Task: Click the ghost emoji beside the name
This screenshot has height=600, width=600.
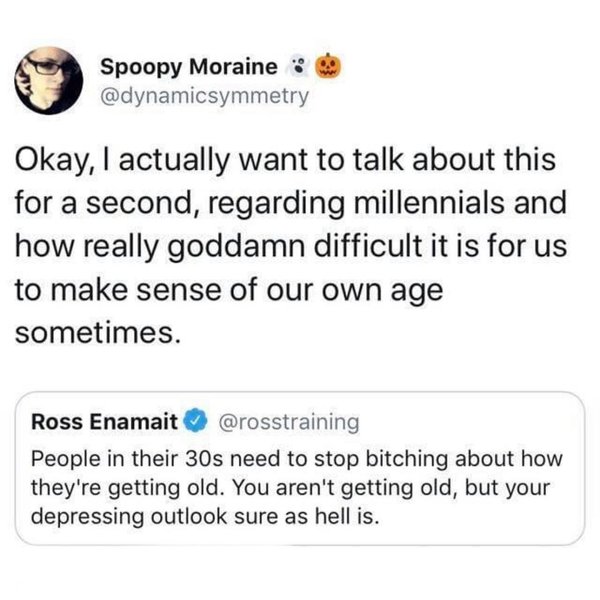Action: (295, 68)
